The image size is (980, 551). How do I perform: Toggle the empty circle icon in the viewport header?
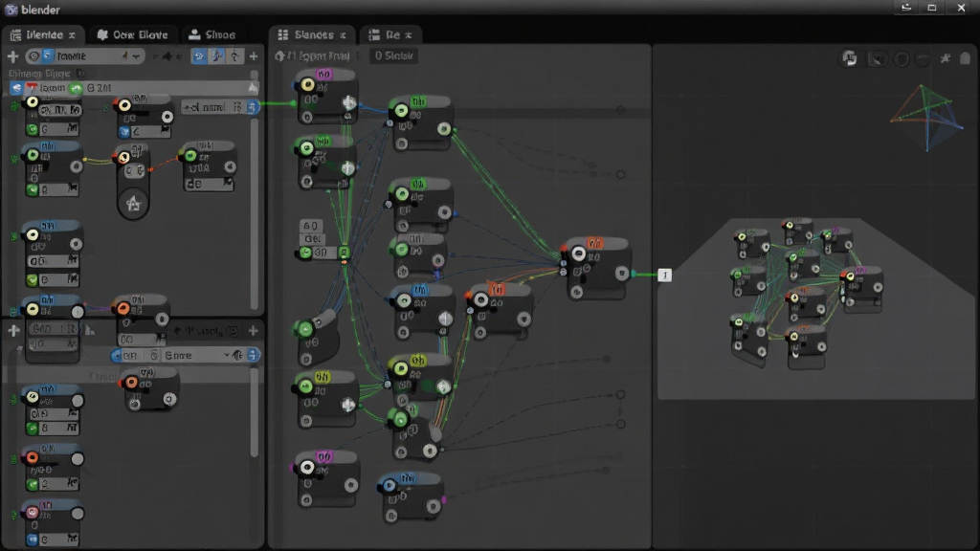tap(902, 59)
